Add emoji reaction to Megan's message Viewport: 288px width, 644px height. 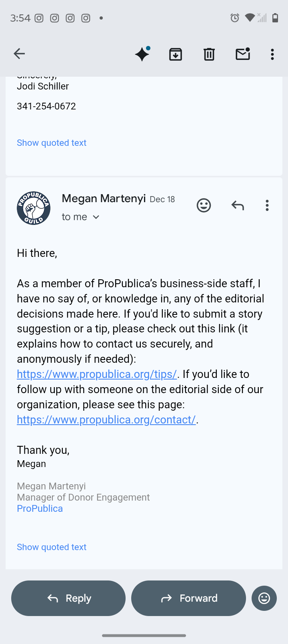pyautogui.click(x=204, y=205)
